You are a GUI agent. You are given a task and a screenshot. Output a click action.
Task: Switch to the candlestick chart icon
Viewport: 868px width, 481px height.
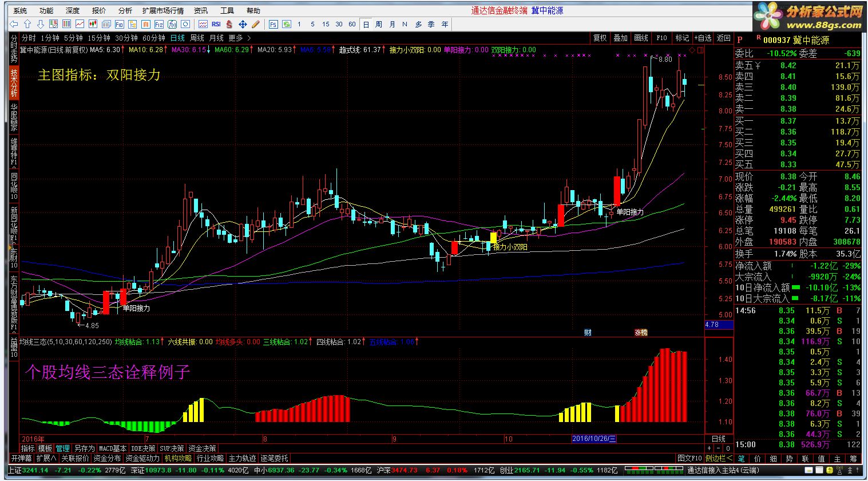click(93, 24)
